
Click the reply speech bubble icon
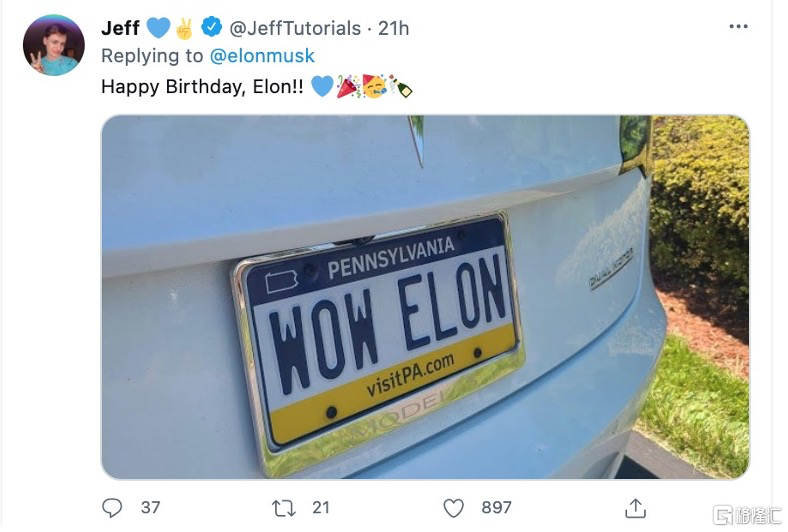click(113, 507)
